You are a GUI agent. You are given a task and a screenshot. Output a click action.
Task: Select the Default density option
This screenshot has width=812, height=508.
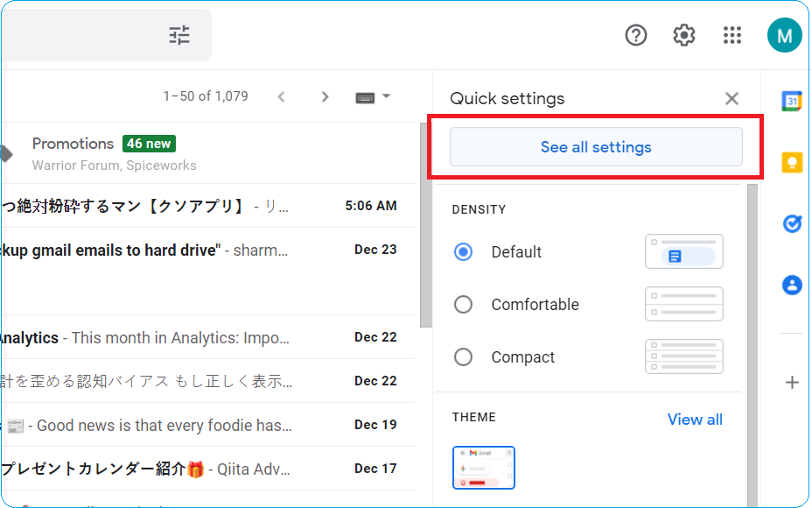click(463, 251)
